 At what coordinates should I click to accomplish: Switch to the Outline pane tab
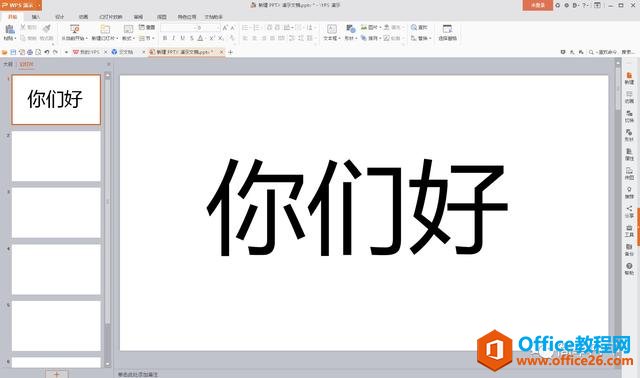8,64
